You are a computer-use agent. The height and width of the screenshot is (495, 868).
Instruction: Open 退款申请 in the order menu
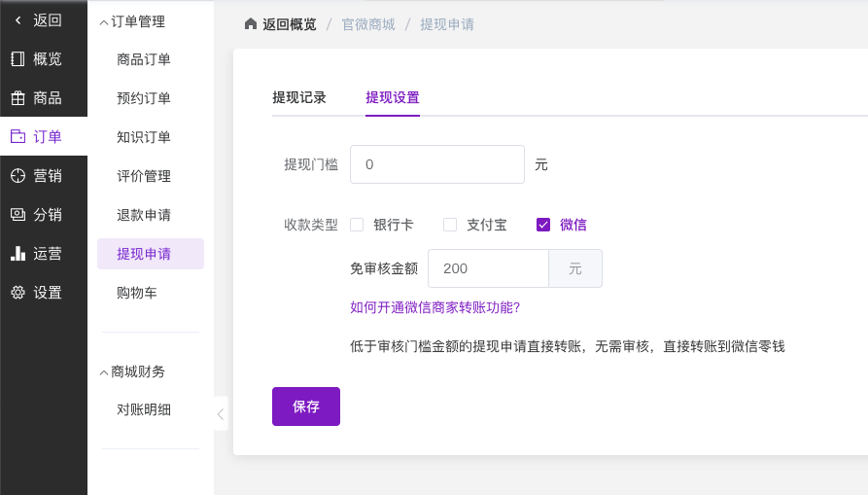144,215
